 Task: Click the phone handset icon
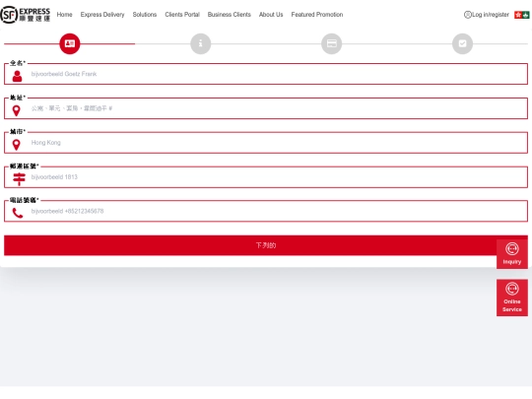[x=18, y=213]
